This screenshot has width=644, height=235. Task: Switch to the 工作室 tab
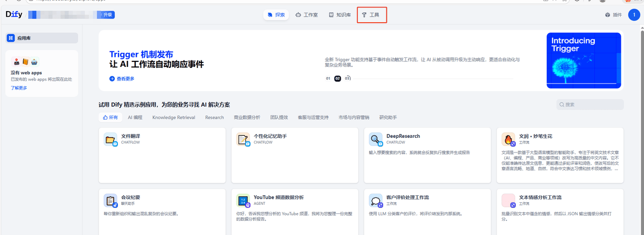click(306, 15)
